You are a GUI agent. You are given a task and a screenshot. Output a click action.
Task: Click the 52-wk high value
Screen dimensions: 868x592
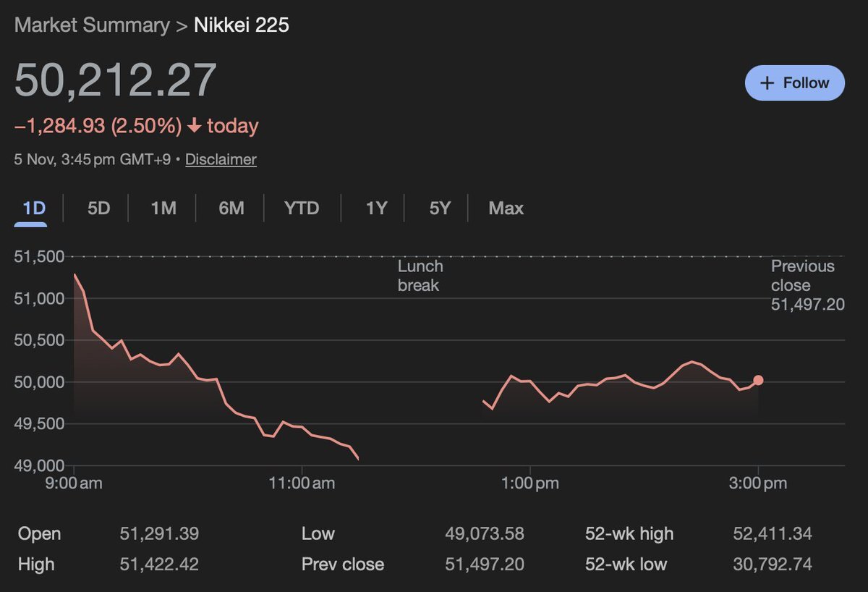coord(773,534)
